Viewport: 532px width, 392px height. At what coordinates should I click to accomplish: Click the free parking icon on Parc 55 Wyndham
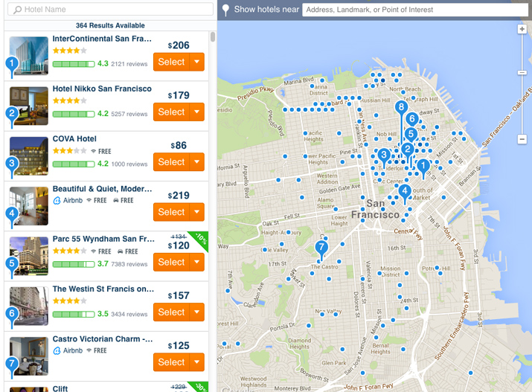pos(120,251)
